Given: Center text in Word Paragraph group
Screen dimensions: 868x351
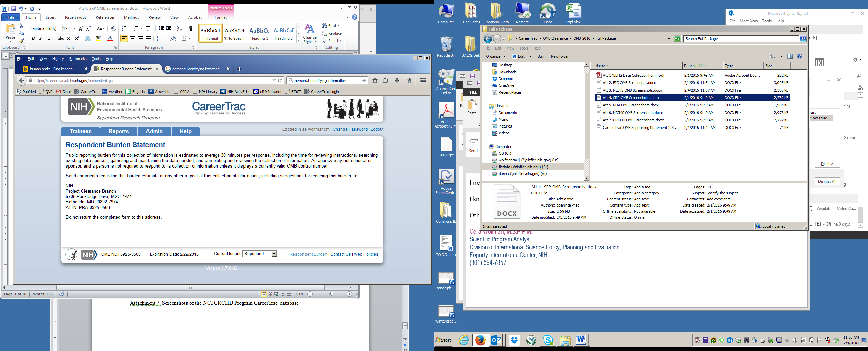Looking at the screenshot, I should (x=132, y=38).
